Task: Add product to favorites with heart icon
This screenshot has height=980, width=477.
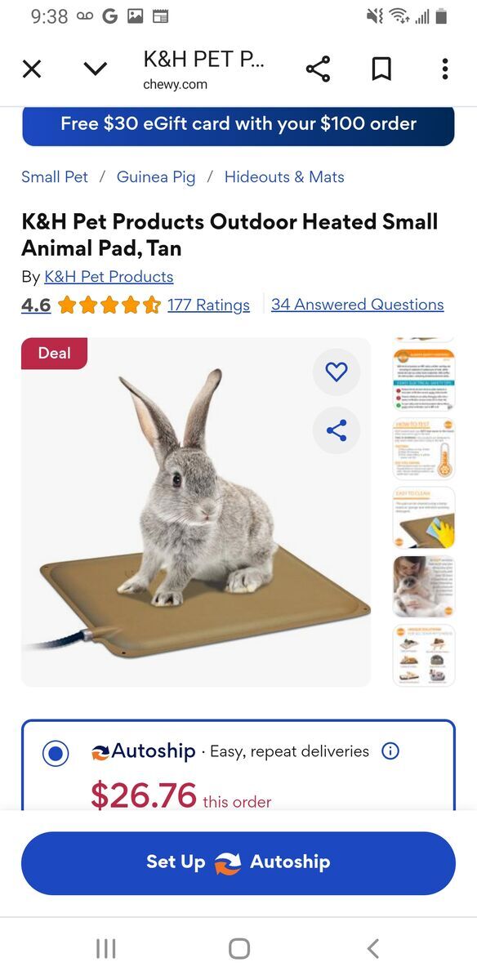Action: (x=337, y=372)
